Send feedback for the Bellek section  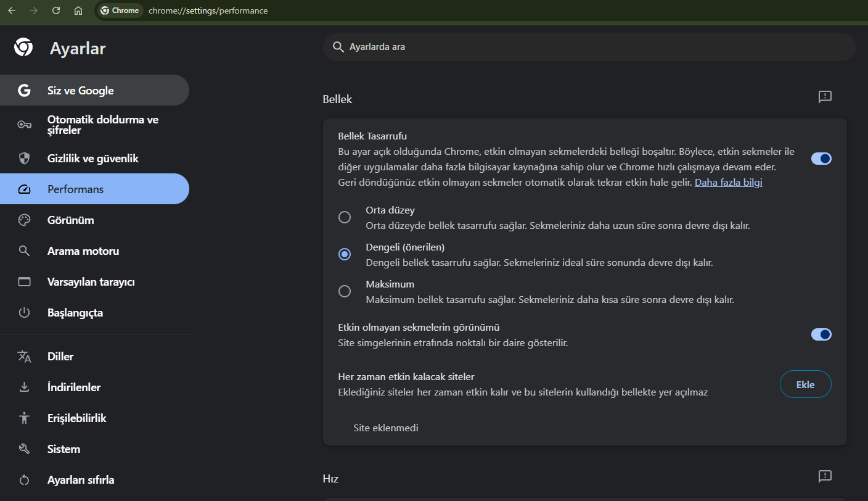pos(825,97)
